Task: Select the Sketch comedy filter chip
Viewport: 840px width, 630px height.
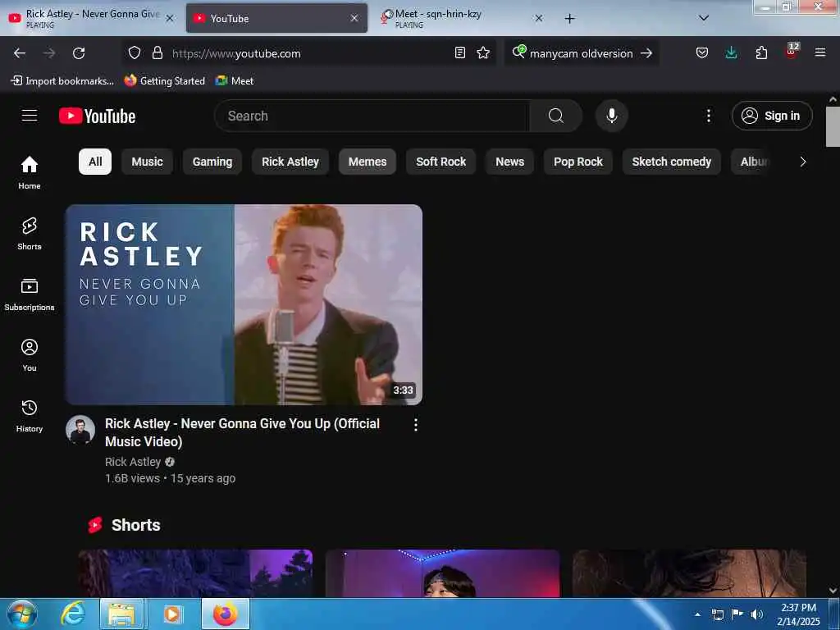Action: coord(672,162)
